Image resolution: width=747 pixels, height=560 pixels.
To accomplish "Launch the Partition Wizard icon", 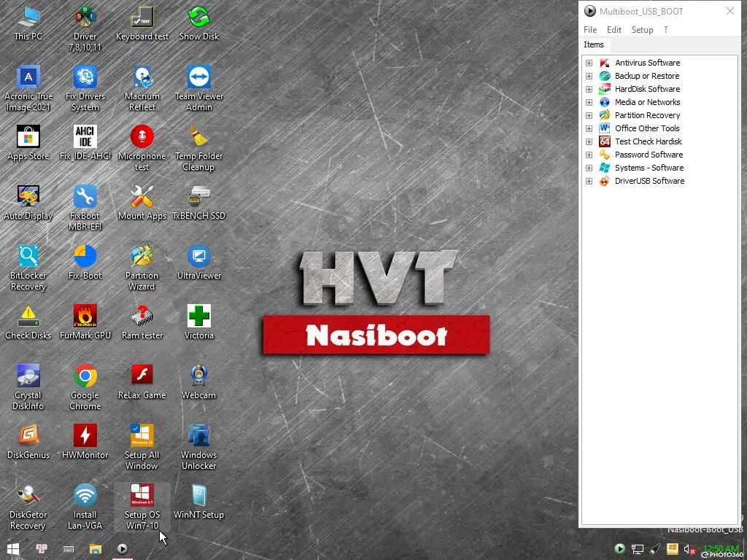I will click(142, 268).
